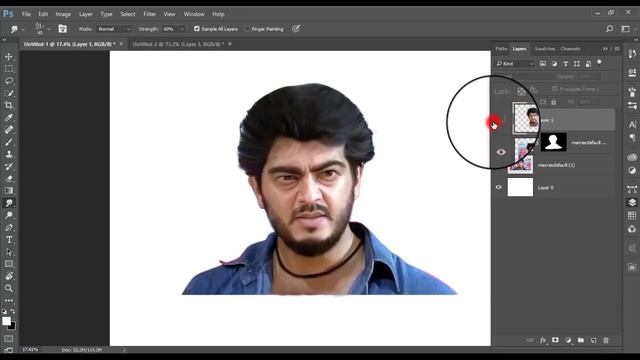Open the Strength slider dropdown arrow
This screenshot has height=360, width=640.
pyautogui.click(x=182, y=29)
